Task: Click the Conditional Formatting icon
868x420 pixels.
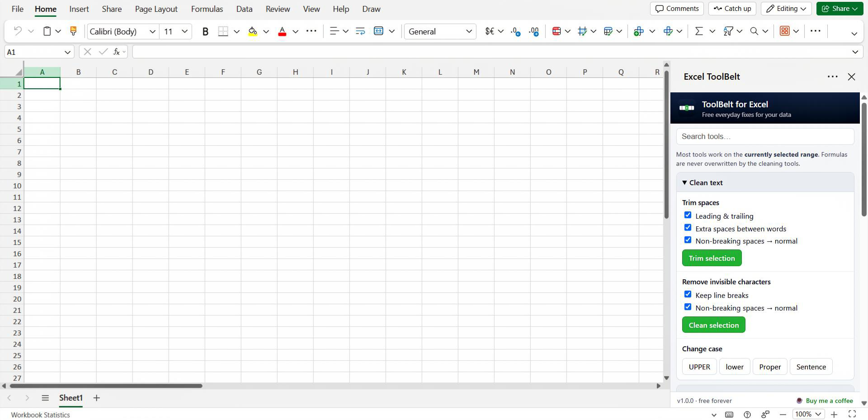Action: (557, 31)
